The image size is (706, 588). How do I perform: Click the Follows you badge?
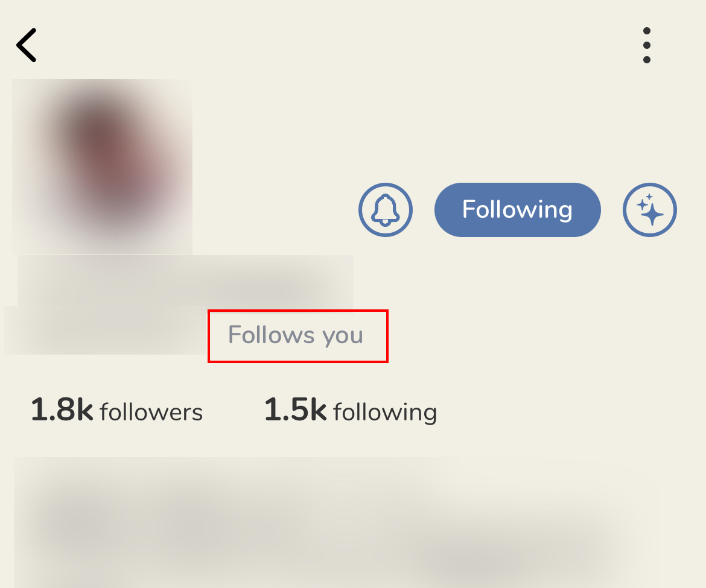(296, 335)
